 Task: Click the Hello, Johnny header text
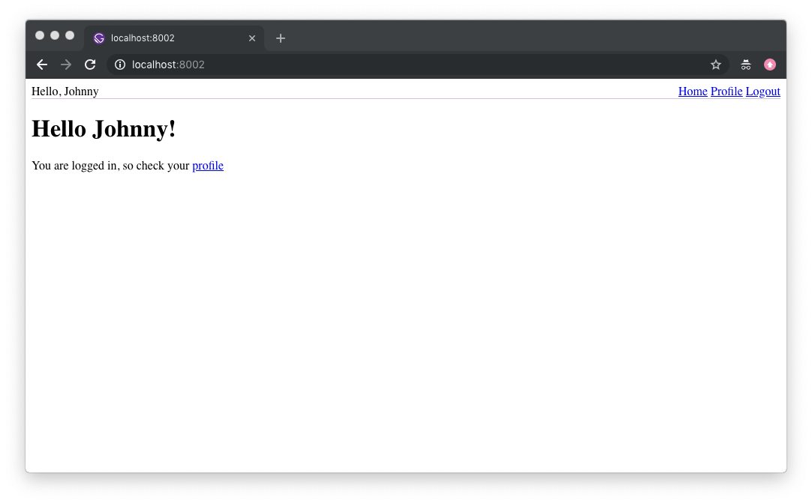pos(65,91)
